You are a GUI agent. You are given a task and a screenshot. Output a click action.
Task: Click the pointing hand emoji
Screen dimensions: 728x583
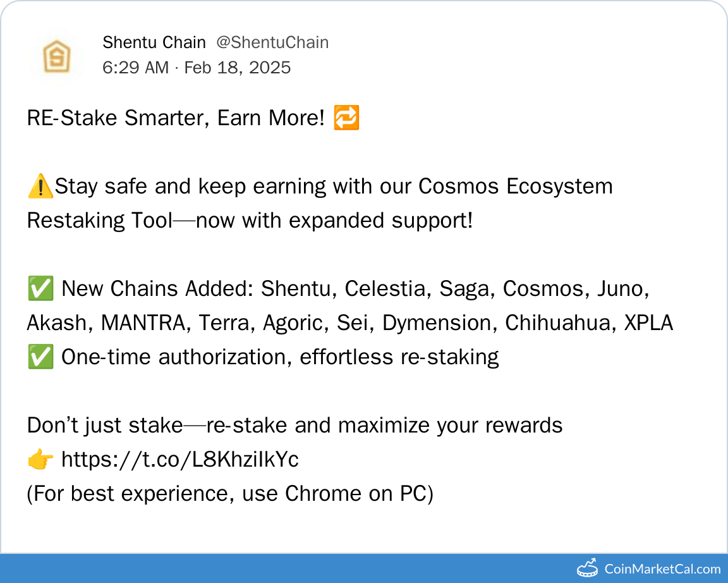[40, 460]
